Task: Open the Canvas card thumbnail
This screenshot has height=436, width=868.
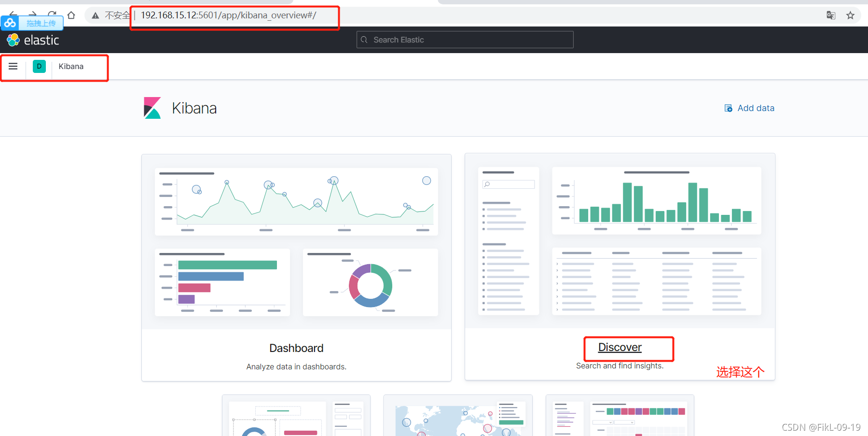Action: pyautogui.click(x=296, y=416)
